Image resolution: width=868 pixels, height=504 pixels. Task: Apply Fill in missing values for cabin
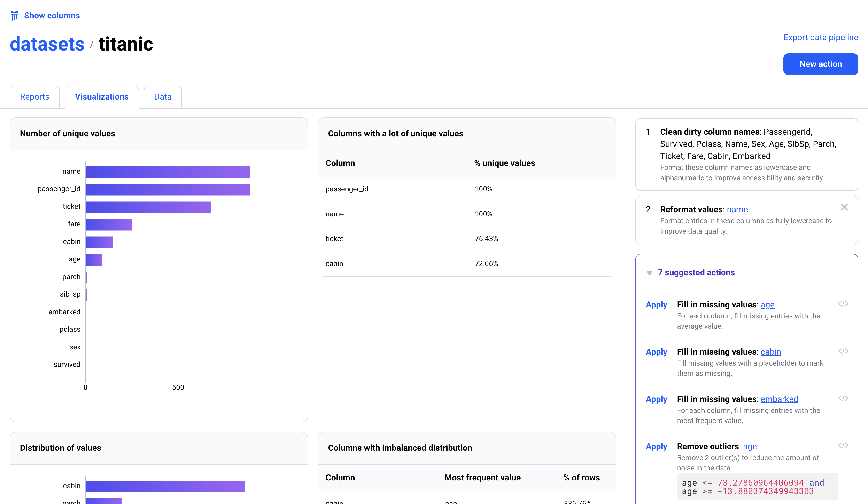(656, 352)
